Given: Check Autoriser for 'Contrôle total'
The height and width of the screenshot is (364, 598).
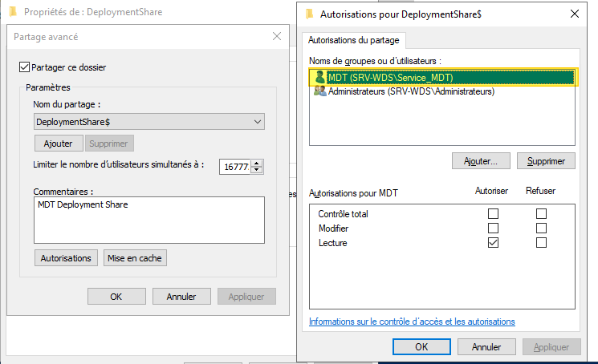Looking at the screenshot, I should pyautogui.click(x=493, y=213).
